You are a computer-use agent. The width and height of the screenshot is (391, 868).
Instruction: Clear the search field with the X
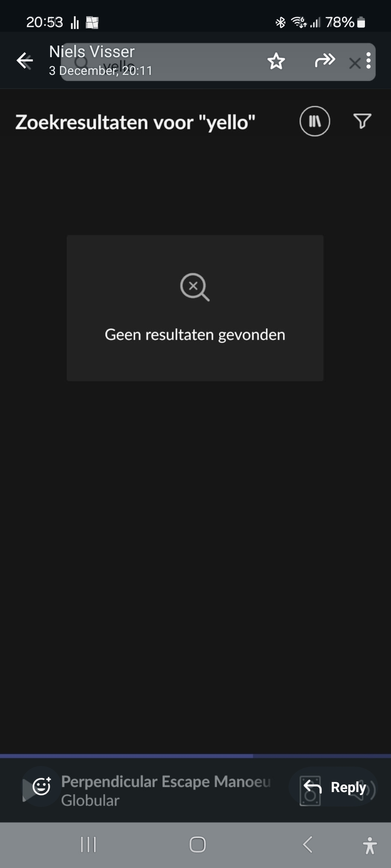(x=355, y=64)
